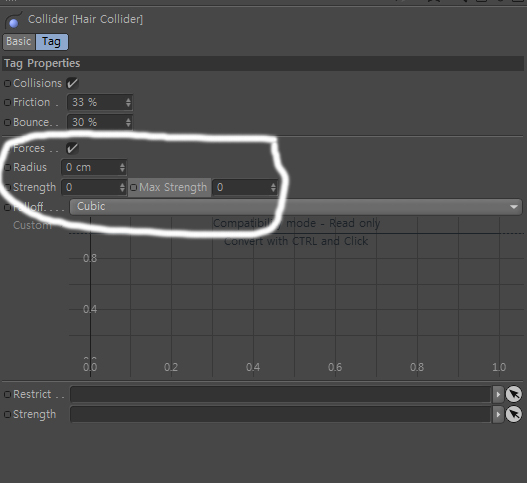Switch to the Basic tab
Image resolution: width=527 pixels, height=483 pixels.
[19, 42]
